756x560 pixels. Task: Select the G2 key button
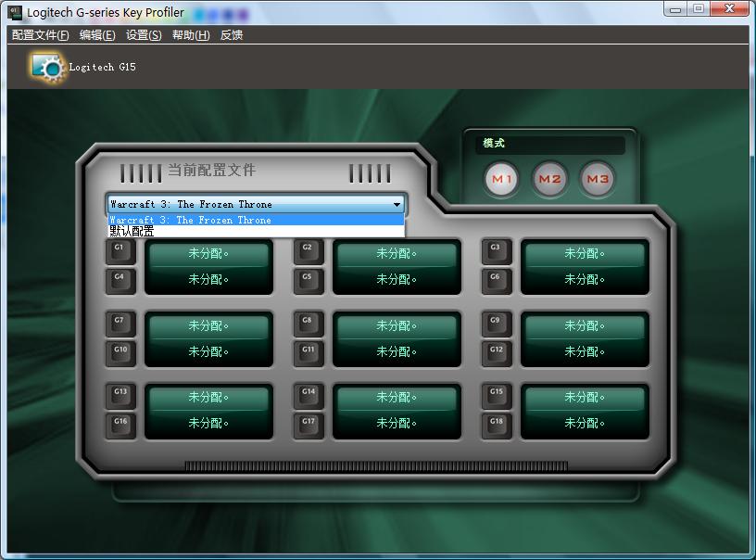(309, 251)
